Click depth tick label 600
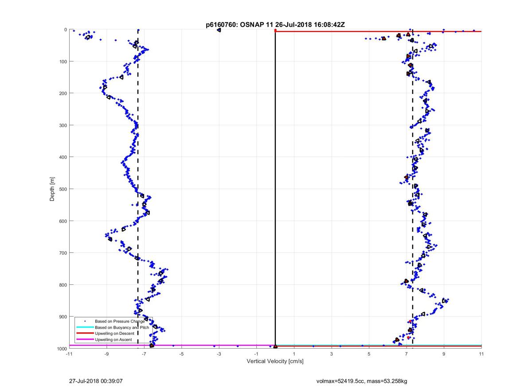The height and width of the screenshot is (392, 532). 63,221
